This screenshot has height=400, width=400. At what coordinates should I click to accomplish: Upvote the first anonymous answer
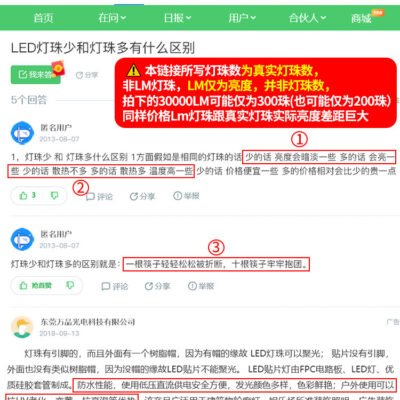[x=27, y=196]
